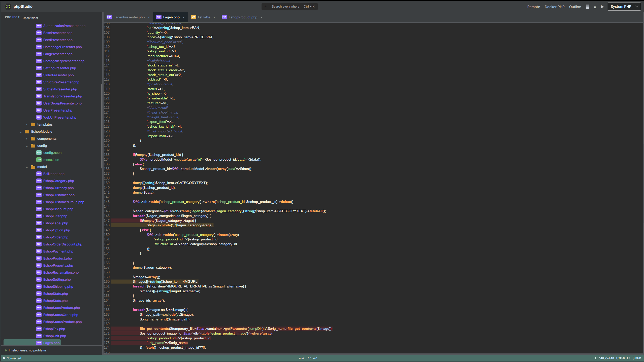Click PHP icon beside AutentizationPresenter.php

click(39, 26)
